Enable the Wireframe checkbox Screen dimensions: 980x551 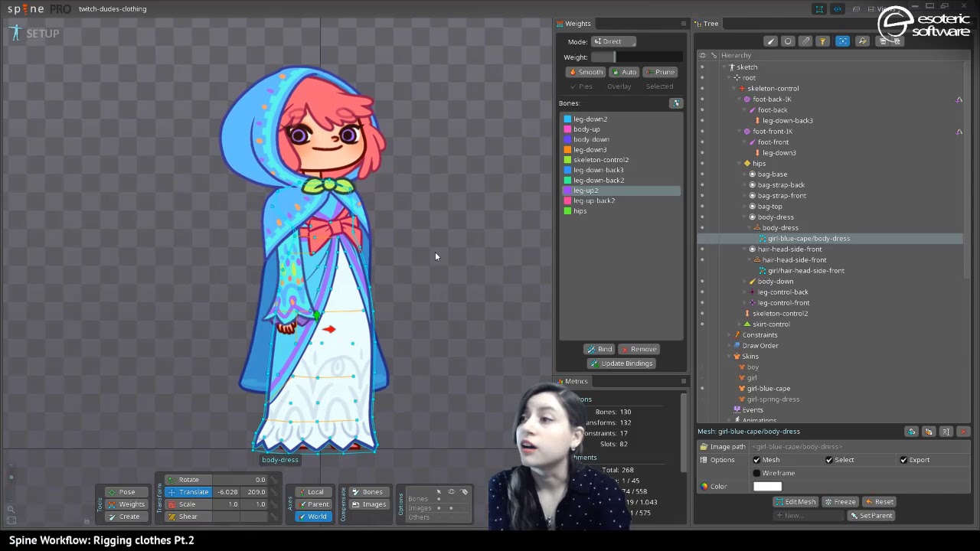coord(756,473)
